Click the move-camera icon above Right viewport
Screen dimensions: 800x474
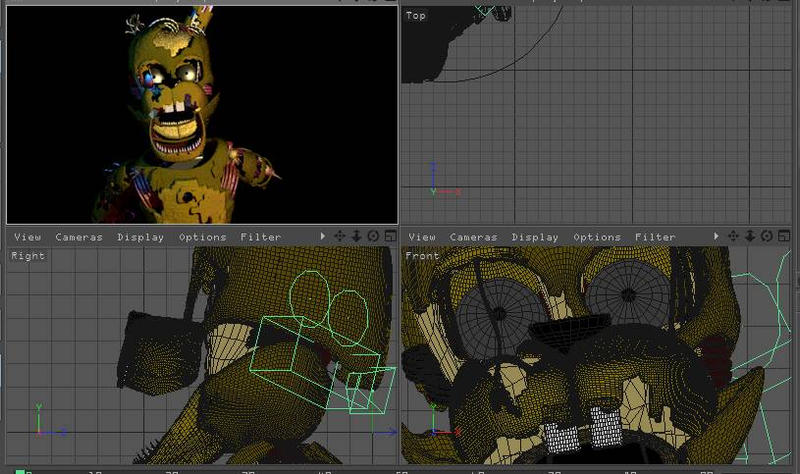339,236
